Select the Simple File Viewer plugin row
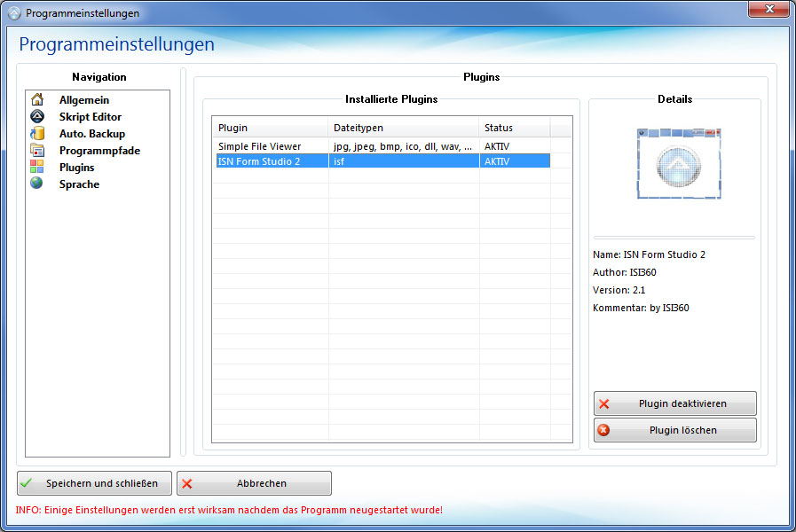 [x=259, y=146]
